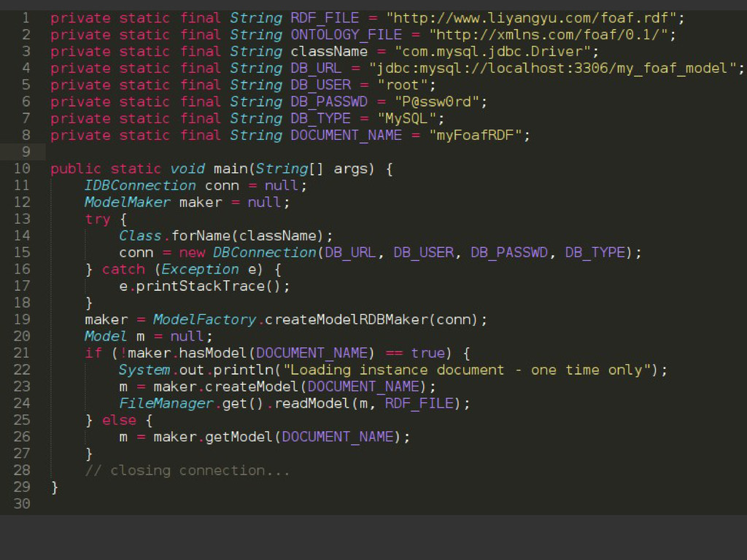Click RDF_FILE argument on line 24

coord(419,403)
